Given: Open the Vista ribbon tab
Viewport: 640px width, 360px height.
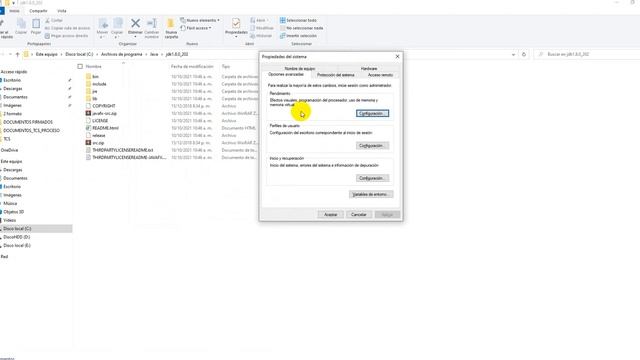Looking at the screenshot, I should (x=62, y=11).
